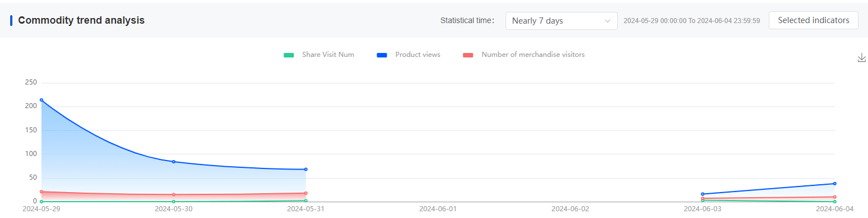Select the Product views point on 2024-06-03
Screen dimensions: 868x218
pyautogui.click(x=702, y=194)
